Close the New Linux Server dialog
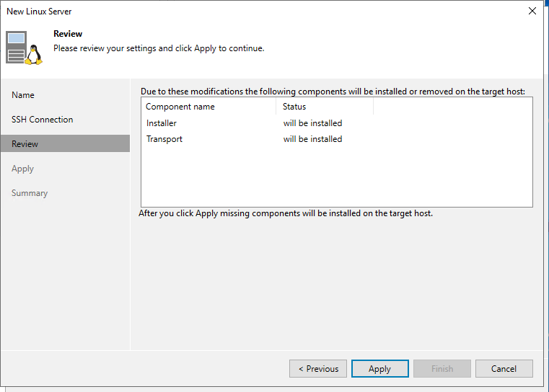 (x=532, y=11)
